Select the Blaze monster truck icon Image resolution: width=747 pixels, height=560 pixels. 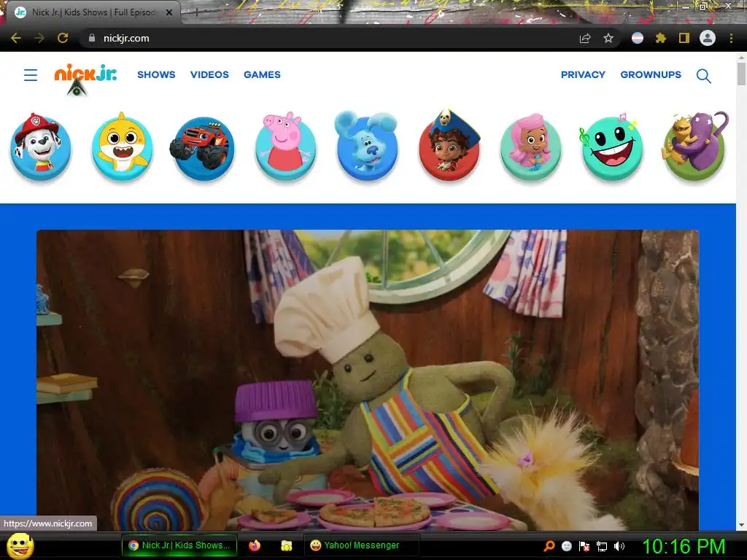(x=204, y=149)
